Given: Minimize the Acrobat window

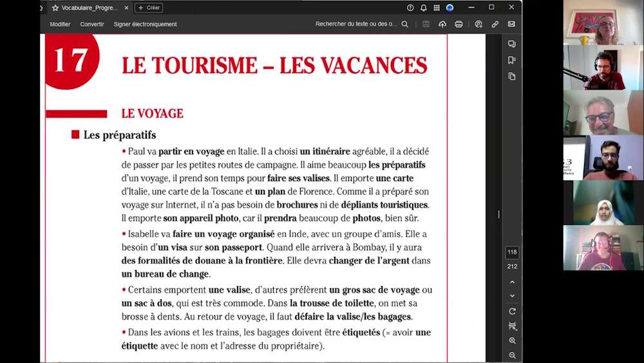Looking at the screenshot, I should (x=471, y=7).
